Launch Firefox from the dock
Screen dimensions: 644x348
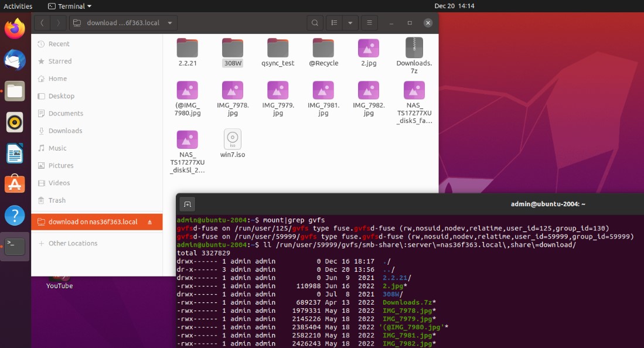pos(15,29)
